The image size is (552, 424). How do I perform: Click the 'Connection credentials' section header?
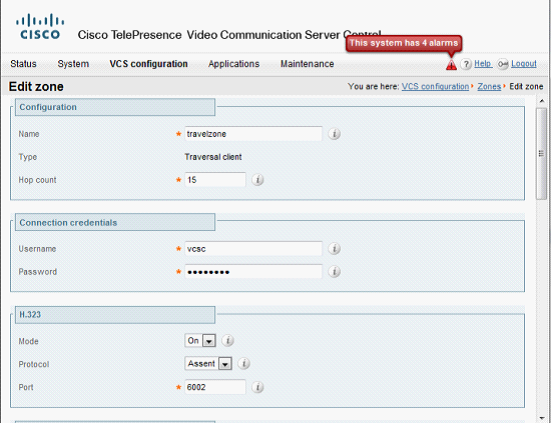point(115,223)
